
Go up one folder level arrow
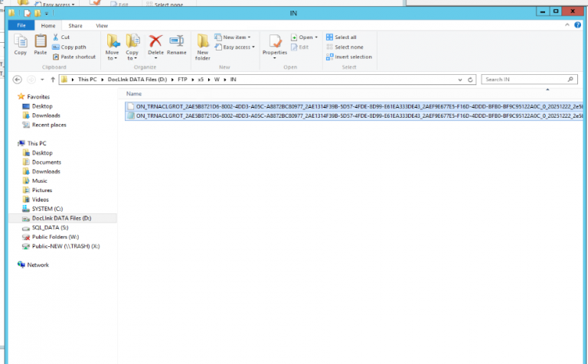click(53, 80)
